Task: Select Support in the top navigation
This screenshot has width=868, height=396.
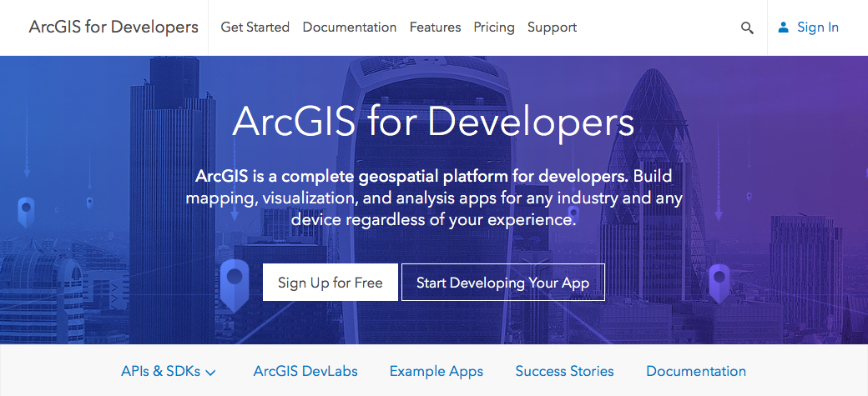Action: tap(552, 28)
